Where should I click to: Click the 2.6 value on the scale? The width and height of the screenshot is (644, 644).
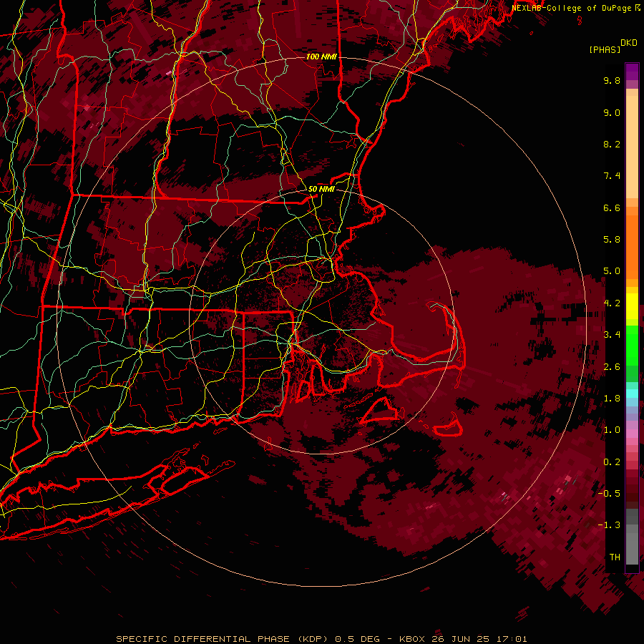click(x=612, y=367)
